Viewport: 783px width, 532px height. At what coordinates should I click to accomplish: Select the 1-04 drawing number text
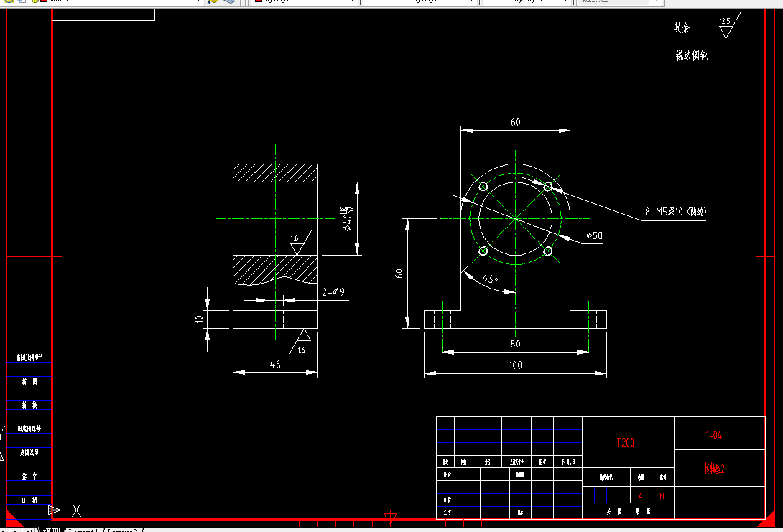click(x=713, y=435)
